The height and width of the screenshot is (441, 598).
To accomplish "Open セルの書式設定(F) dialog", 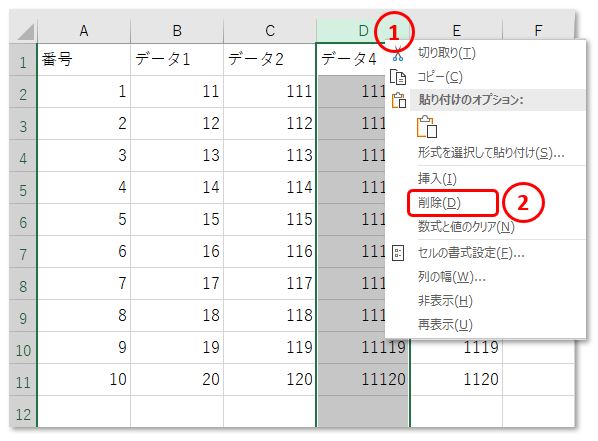I will 471,253.
